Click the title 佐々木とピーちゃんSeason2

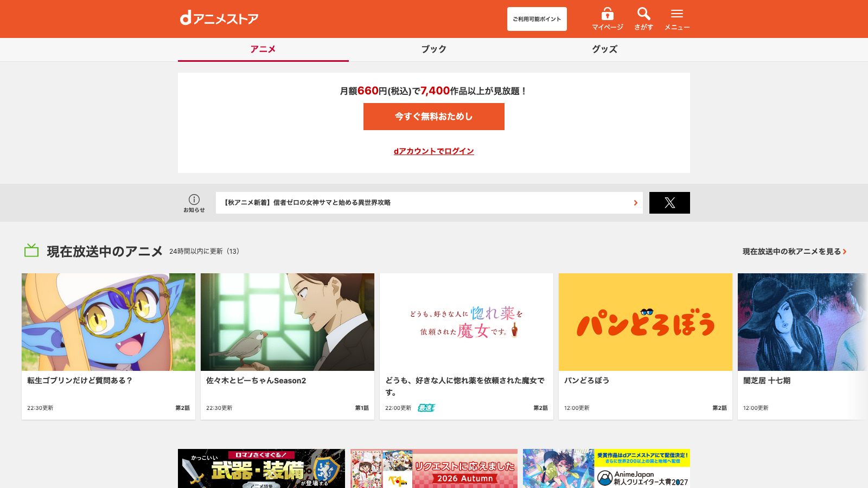coord(256,381)
